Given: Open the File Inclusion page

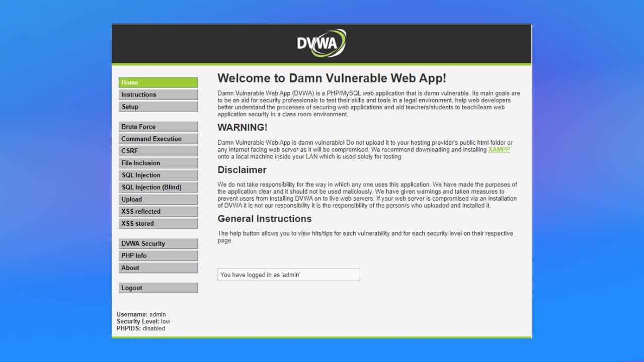Looking at the screenshot, I should [158, 163].
